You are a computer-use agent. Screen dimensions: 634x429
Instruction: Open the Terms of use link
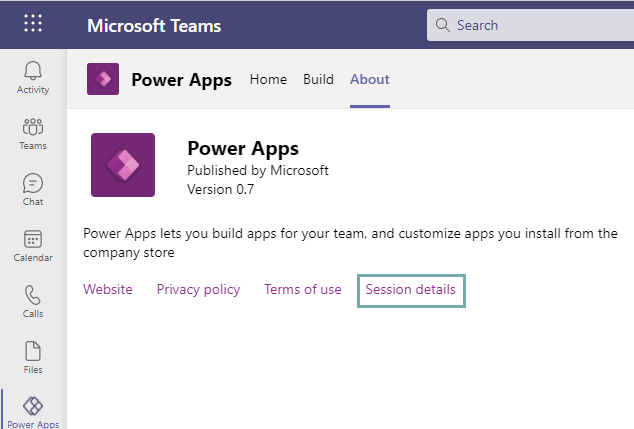pyautogui.click(x=302, y=289)
